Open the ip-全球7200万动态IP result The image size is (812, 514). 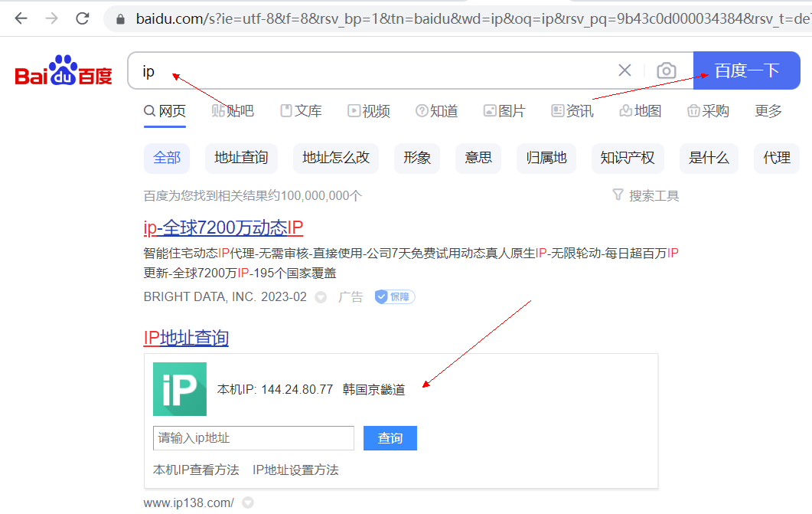click(x=223, y=228)
